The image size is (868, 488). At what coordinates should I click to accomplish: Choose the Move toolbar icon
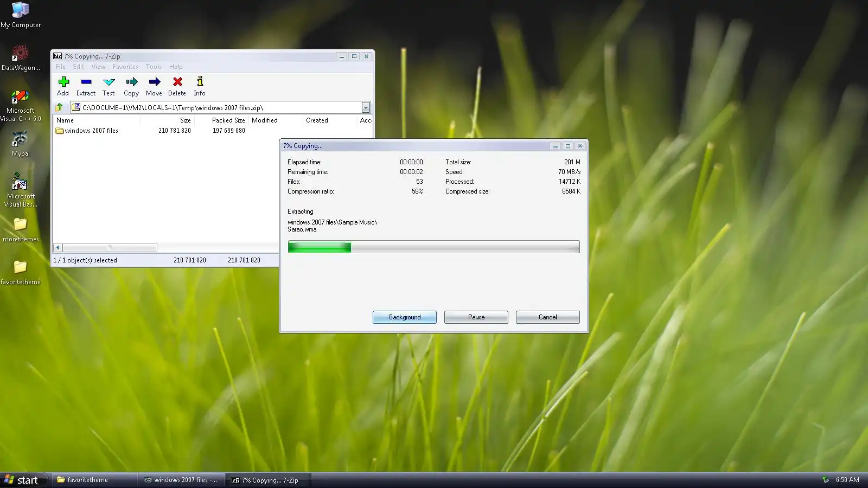click(155, 82)
